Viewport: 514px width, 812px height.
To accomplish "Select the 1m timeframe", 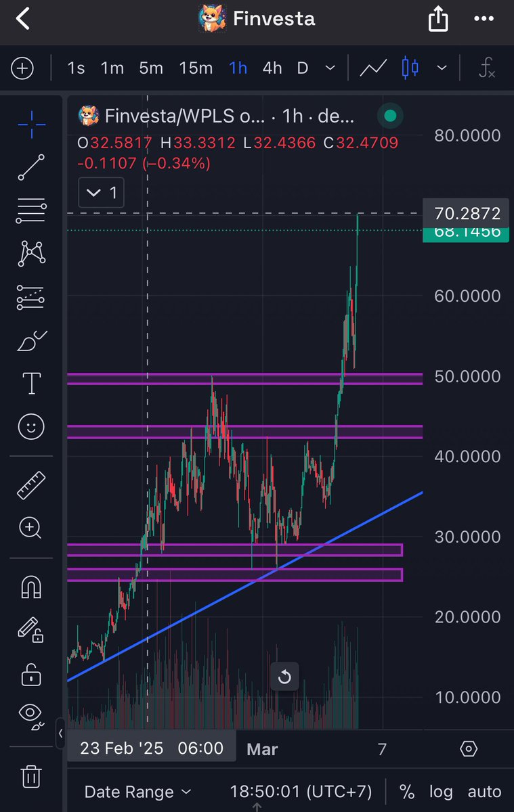I will [x=112, y=68].
